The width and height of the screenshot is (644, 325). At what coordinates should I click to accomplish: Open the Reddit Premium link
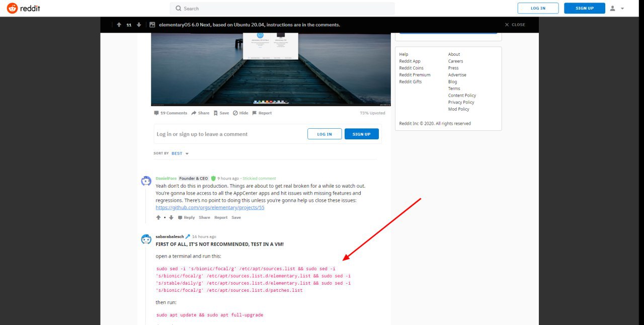415,75
